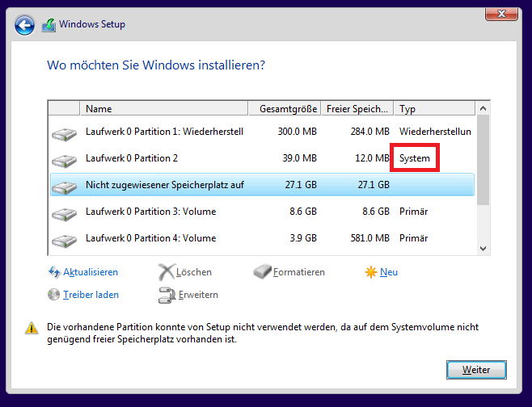Click the 3.9 GB size cell
The width and height of the screenshot is (532, 407).
pyautogui.click(x=303, y=238)
